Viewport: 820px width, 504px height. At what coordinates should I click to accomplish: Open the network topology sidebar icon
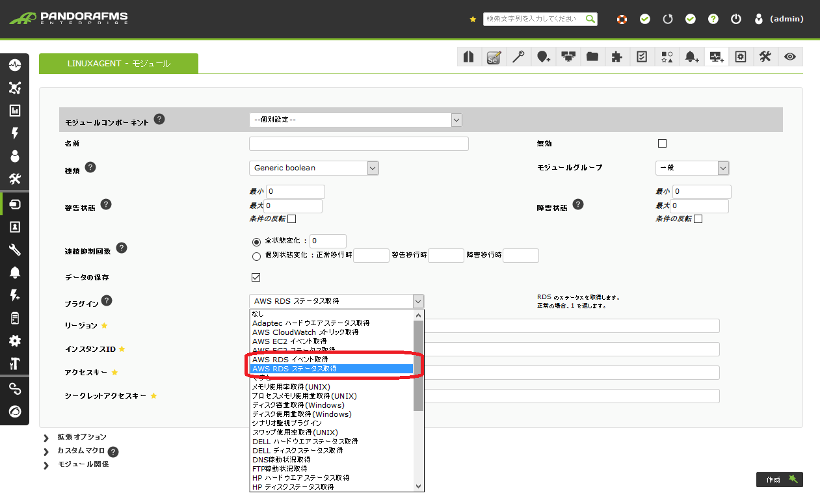click(14, 88)
